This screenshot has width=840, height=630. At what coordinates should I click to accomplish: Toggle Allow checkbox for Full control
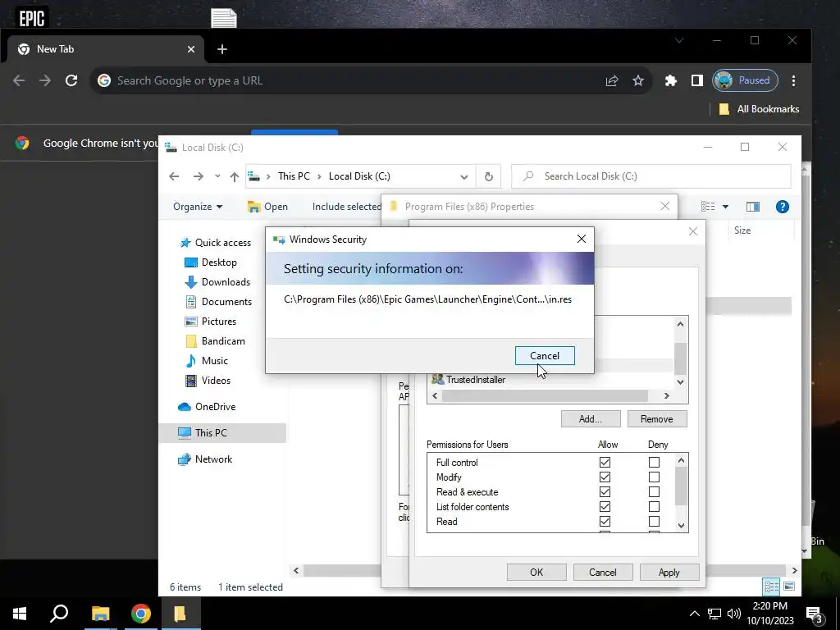[605, 462]
